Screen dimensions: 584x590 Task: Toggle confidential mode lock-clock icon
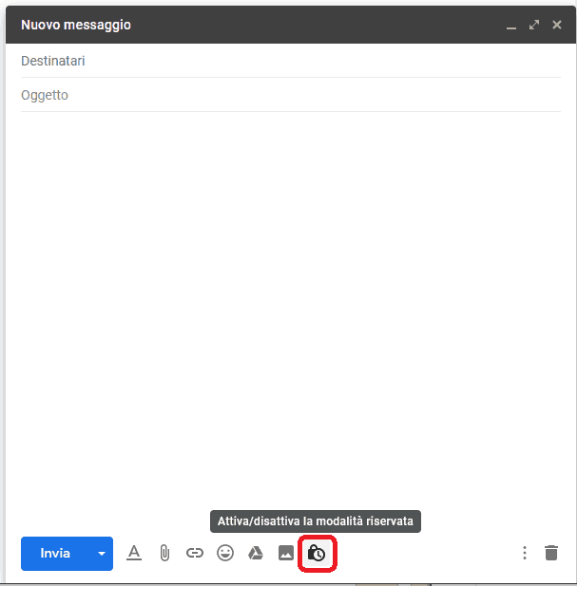tap(316, 553)
